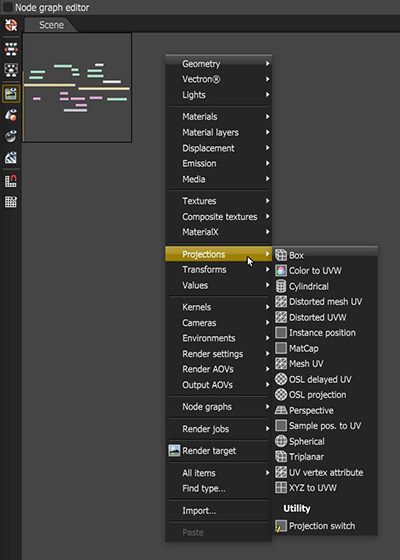Image resolution: width=400 pixels, height=560 pixels.
Task: Select the Color to UVW projection icon
Action: 281,271
